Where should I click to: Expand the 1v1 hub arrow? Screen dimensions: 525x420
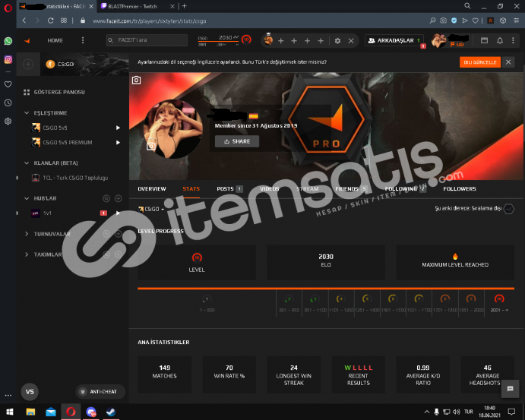[118, 213]
